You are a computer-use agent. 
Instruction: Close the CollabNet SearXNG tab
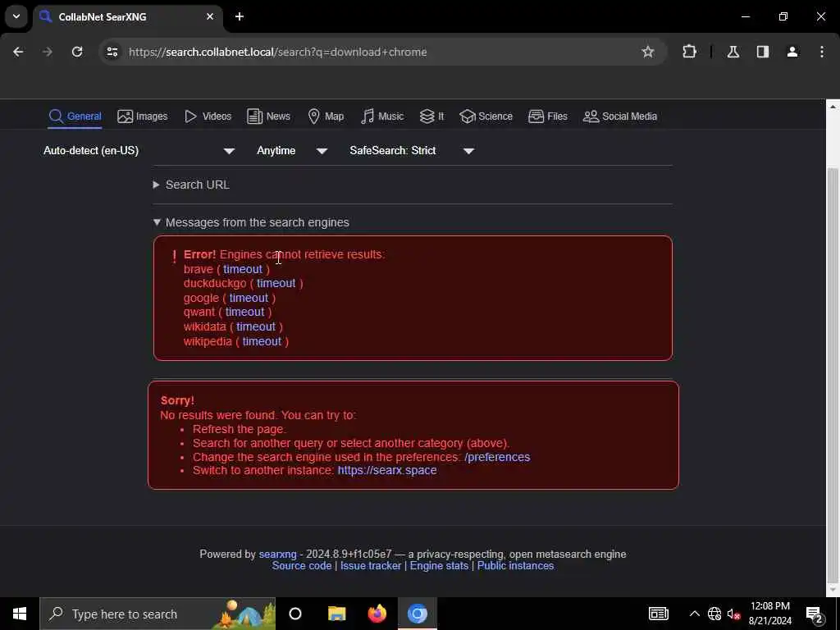tap(210, 16)
